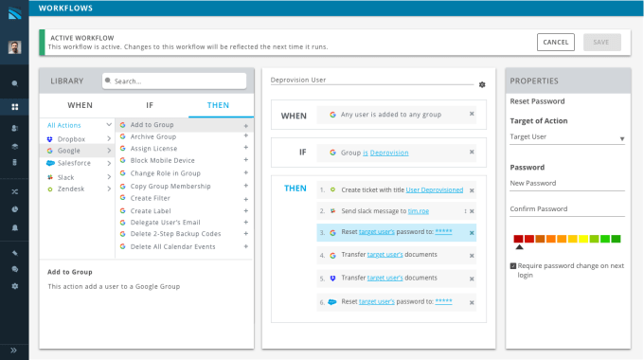Viewport: 644px width, 360px height.
Task: Focus the library Search field
Action: 174,81
